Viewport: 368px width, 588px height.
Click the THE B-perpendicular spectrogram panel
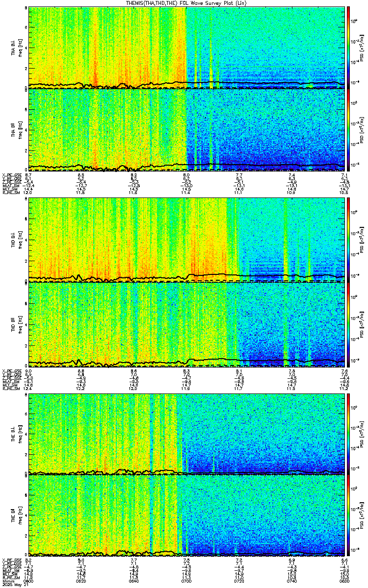(x=186, y=434)
